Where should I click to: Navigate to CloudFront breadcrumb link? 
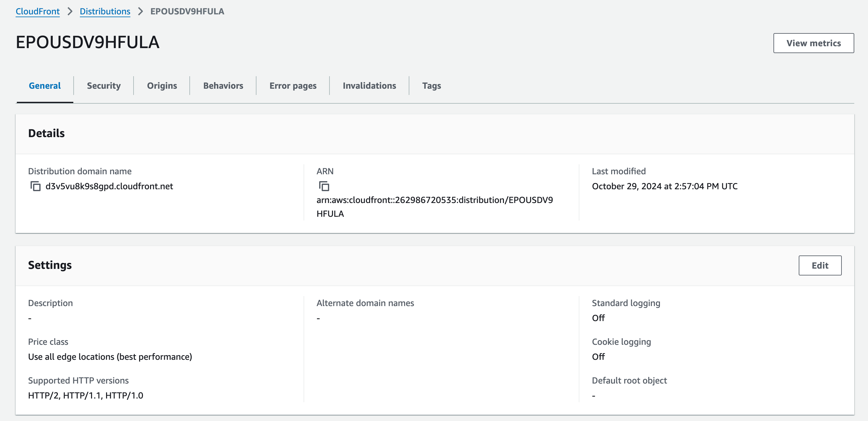(x=38, y=12)
